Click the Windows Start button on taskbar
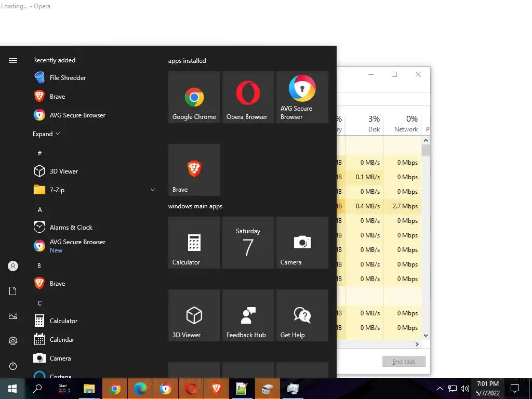The image size is (532, 399). pyautogui.click(x=12, y=389)
